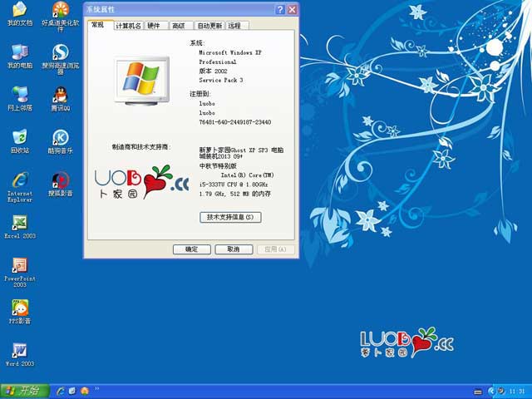This screenshot has width=532, height=399.
Task: Switch to the 计算机名 tab
Action: click(128, 26)
